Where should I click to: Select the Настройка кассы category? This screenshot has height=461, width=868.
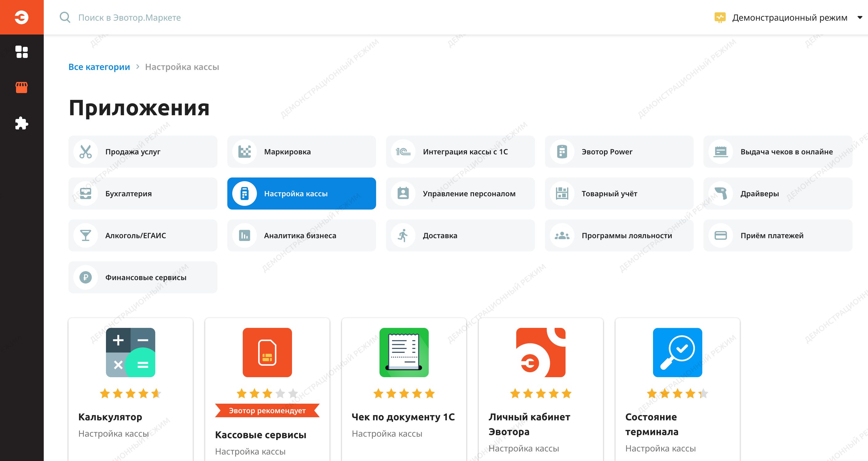click(x=301, y=194)
